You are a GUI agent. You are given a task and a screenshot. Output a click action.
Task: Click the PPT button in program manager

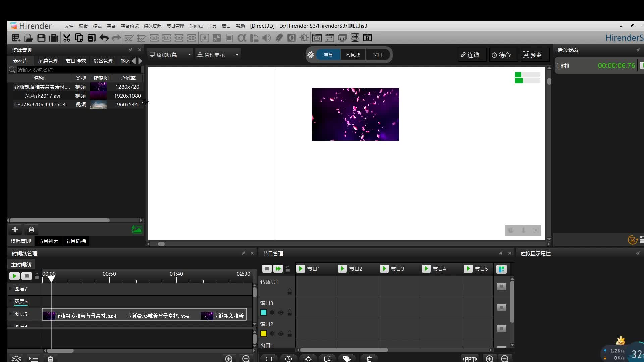pyautogui.click(x=470, y=359)
